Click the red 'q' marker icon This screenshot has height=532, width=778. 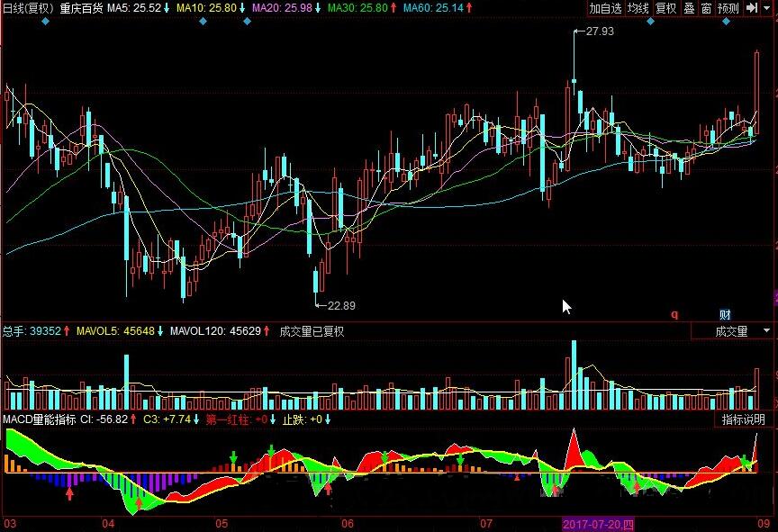tap(674, 314)
